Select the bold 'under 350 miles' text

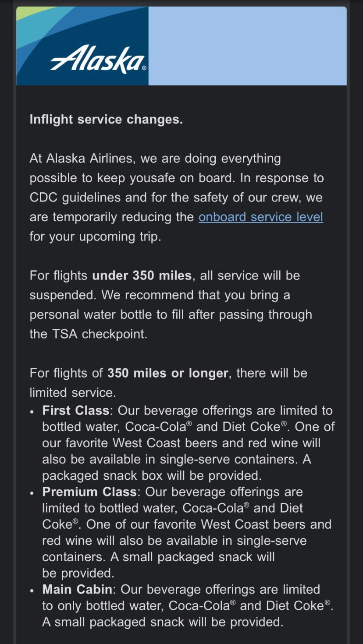coord(142,276)
